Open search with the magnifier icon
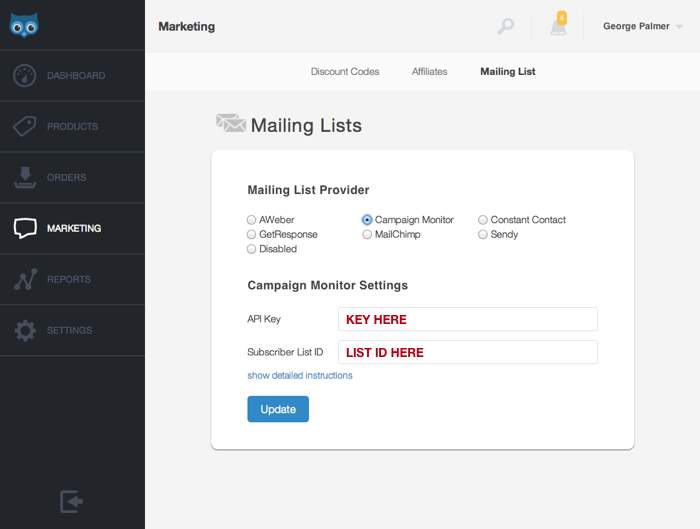The height and width of the screenshot is (529, 700). pyautogui.click(x=505, y=26)
